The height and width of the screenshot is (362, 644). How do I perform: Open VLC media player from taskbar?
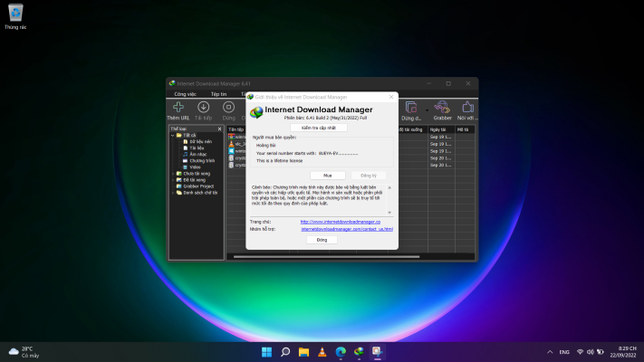[x=321, y=351]
